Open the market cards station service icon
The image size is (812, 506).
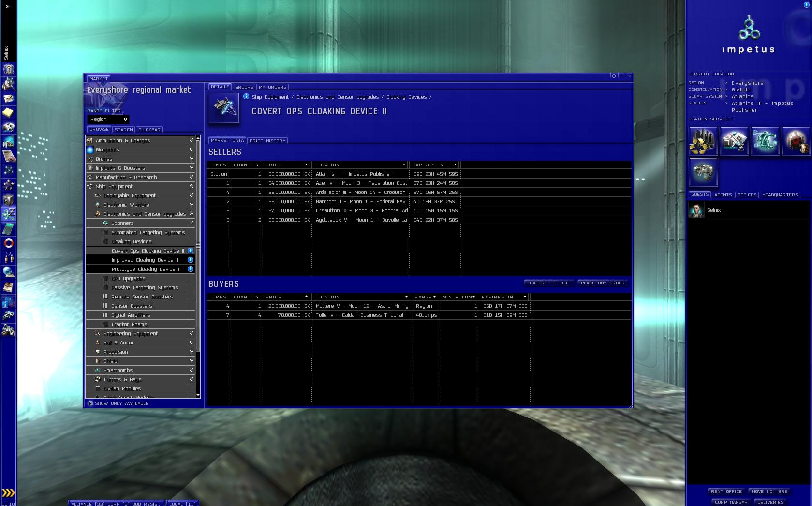[734, 141]
